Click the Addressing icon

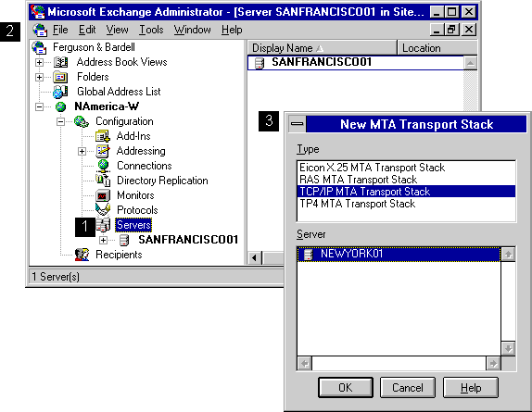103,151
